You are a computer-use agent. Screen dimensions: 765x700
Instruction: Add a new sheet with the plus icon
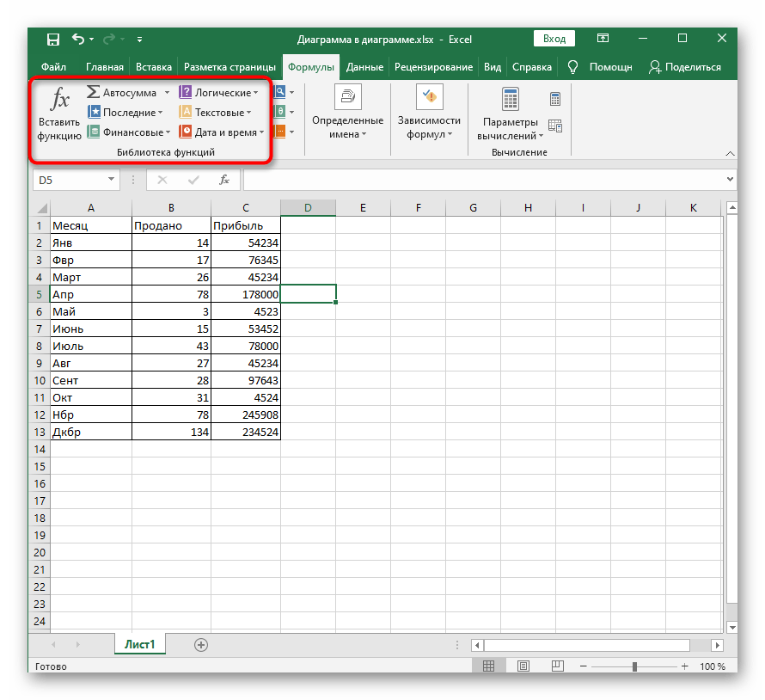click(201, 644)
